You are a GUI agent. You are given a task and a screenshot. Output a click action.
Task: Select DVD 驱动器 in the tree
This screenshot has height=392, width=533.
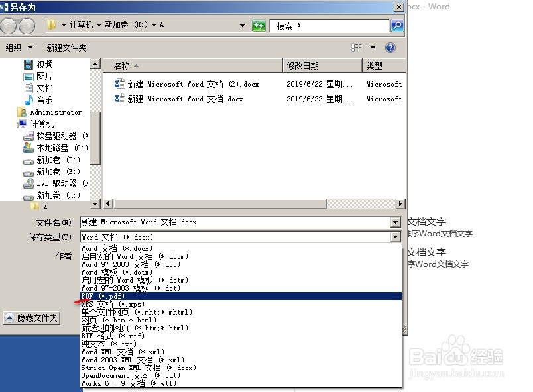tap(56, 183)
